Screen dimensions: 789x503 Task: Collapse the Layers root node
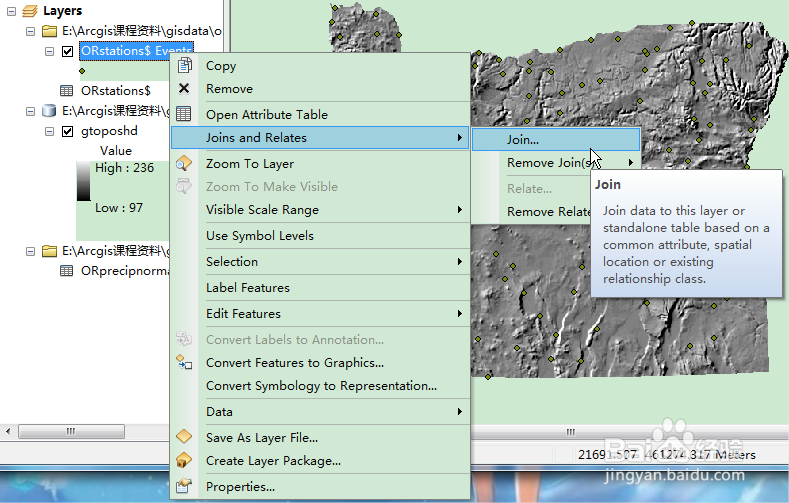[12, 11]
